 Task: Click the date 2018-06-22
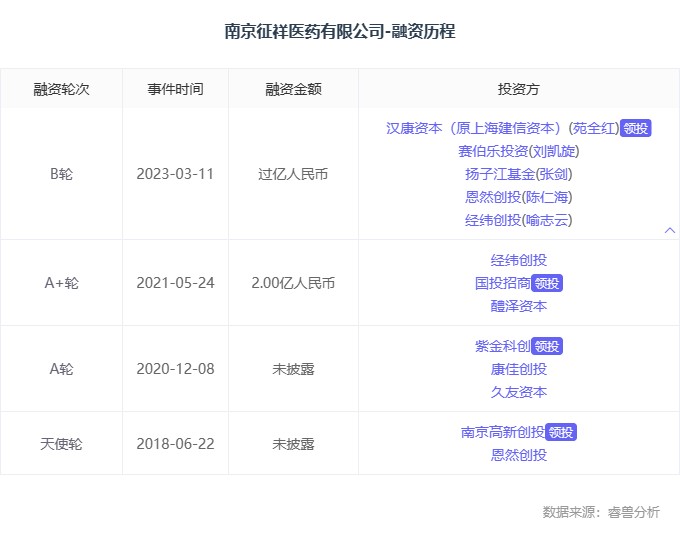coord(175,444)
